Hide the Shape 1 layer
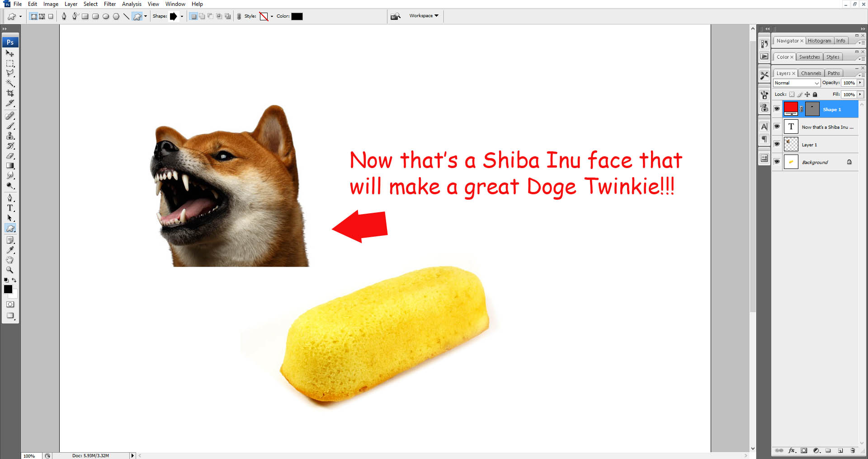868x459 pixels. point(777,109)
